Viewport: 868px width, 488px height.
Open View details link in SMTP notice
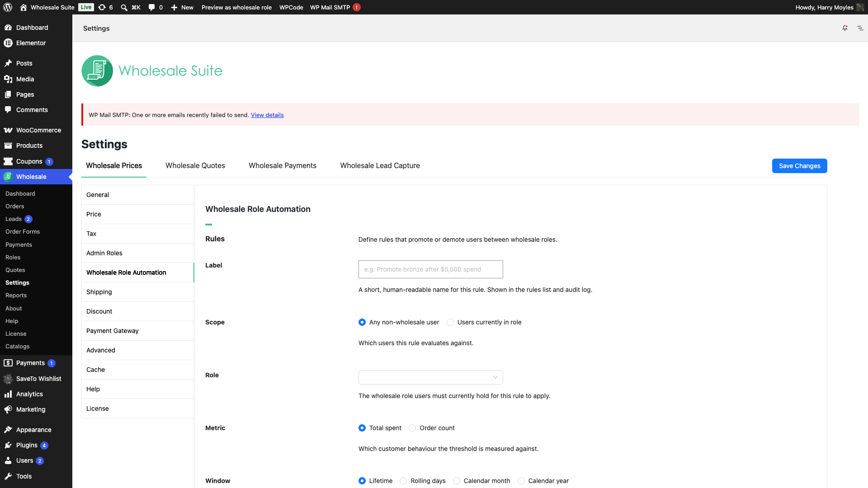[267, 115]
